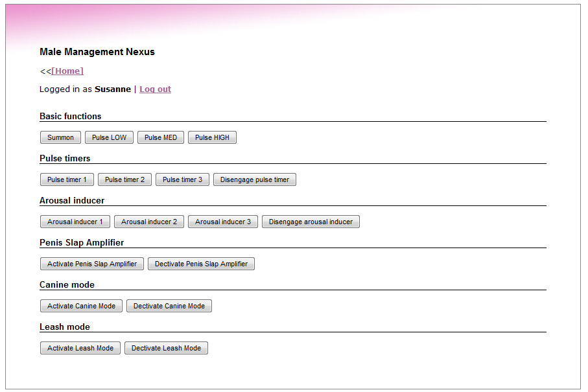588x392 pixels.
Task: Select the Pulse MED button
Action: [x=161, y=137]
